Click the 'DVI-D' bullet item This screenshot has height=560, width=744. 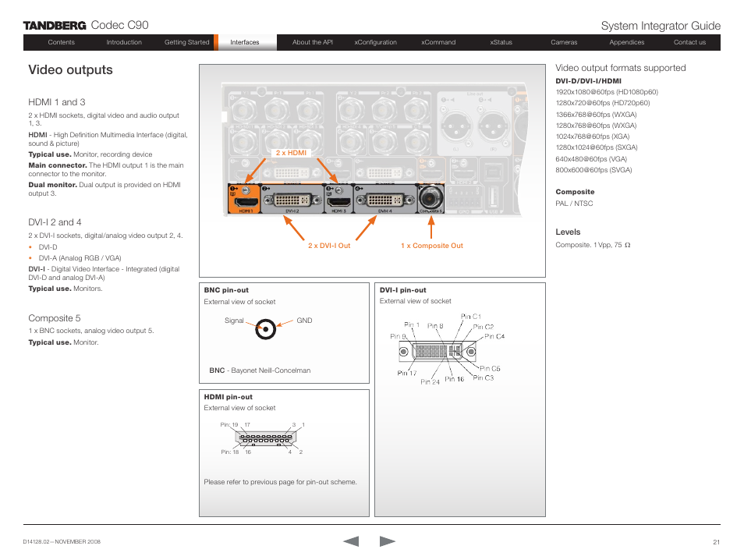pos(48,246)
